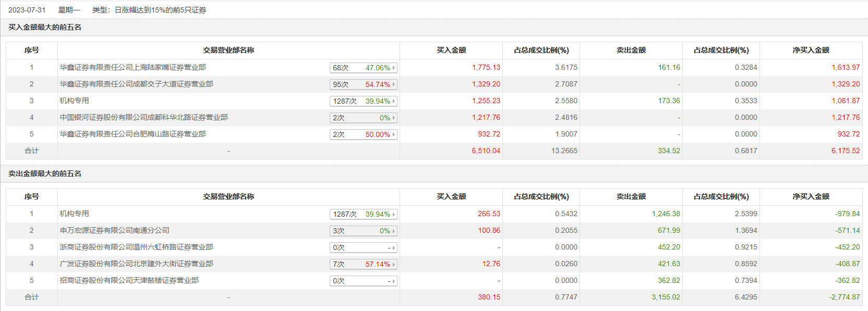Click the 卖出金额最大的前五名 section heading
This screenshot has width=868, height=311.
45,173
